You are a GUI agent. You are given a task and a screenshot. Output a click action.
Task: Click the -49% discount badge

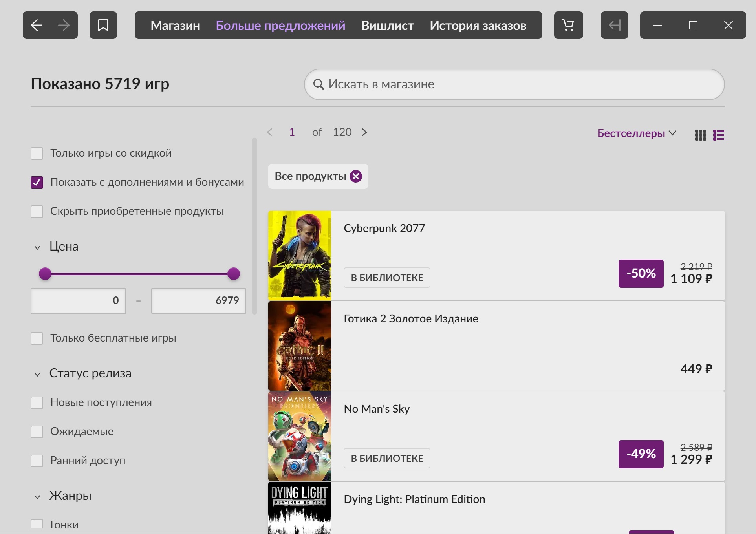[x=641, y=454]
